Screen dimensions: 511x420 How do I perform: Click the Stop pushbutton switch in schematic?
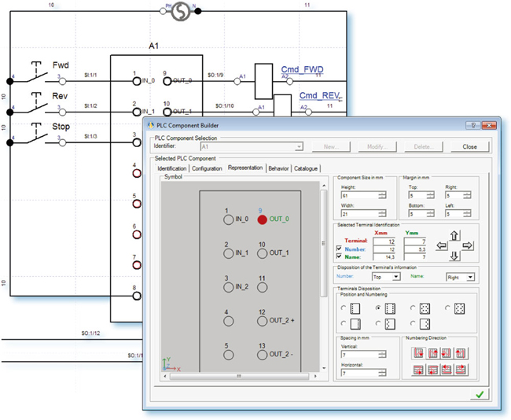(36, 134)
